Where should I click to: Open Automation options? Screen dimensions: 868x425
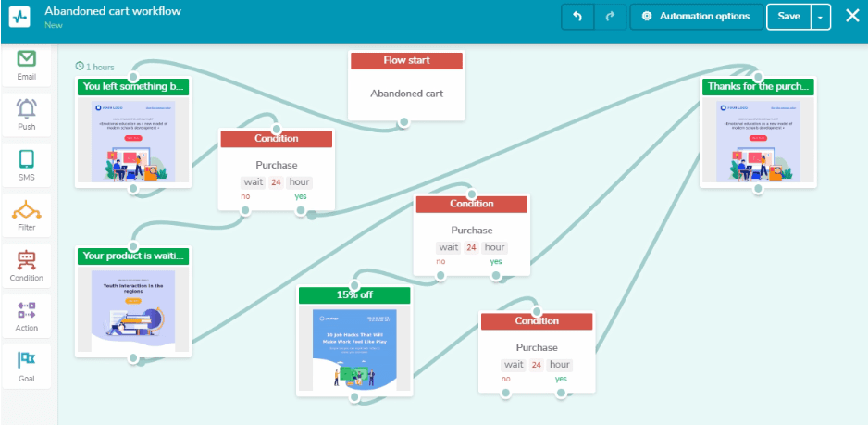click(x=697, y=17)
